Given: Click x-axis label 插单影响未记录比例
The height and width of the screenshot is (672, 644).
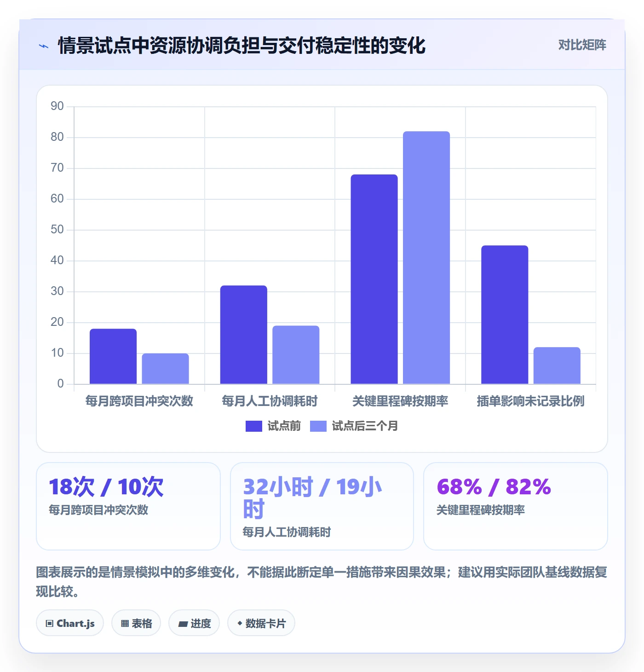Looking at the screenshot, I should pyautogui.click(x=530, y=401).
